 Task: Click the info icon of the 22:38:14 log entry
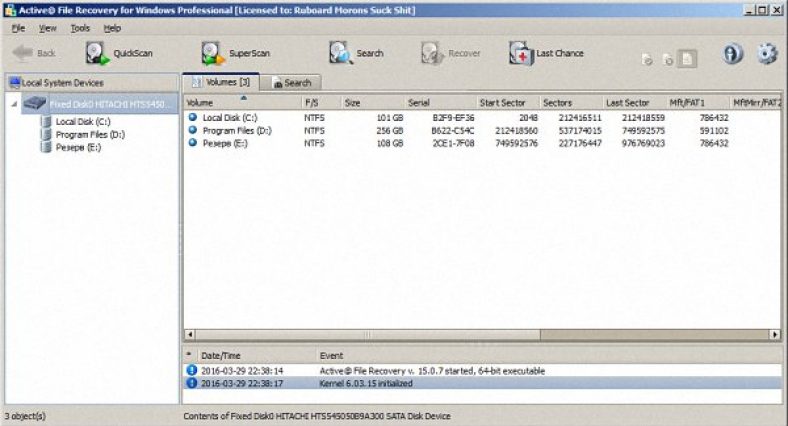tap(191, 370)
